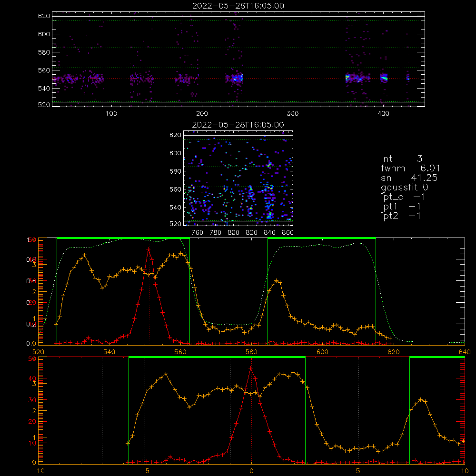This screenshot has width=476, height=476.
Task: Click the '300' x-axis label of top plot
Action: tap(293, 114)
